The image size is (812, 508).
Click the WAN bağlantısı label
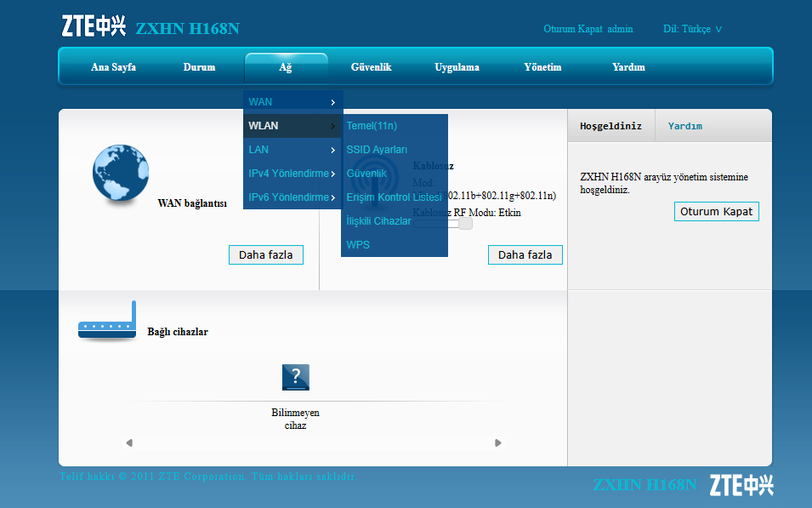point(192,203)
